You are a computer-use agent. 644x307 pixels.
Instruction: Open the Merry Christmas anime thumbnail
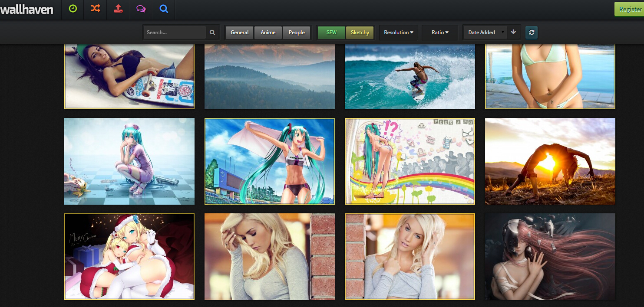point(129,257)
